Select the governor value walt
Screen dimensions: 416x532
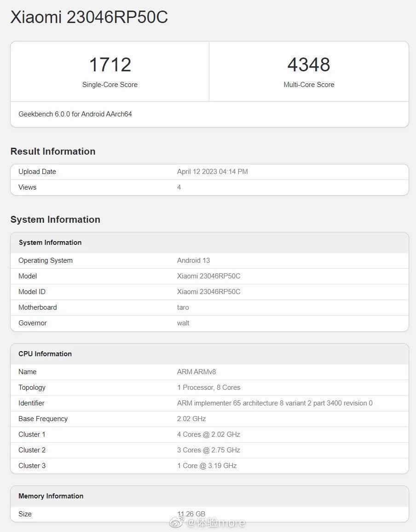(183, 323)
